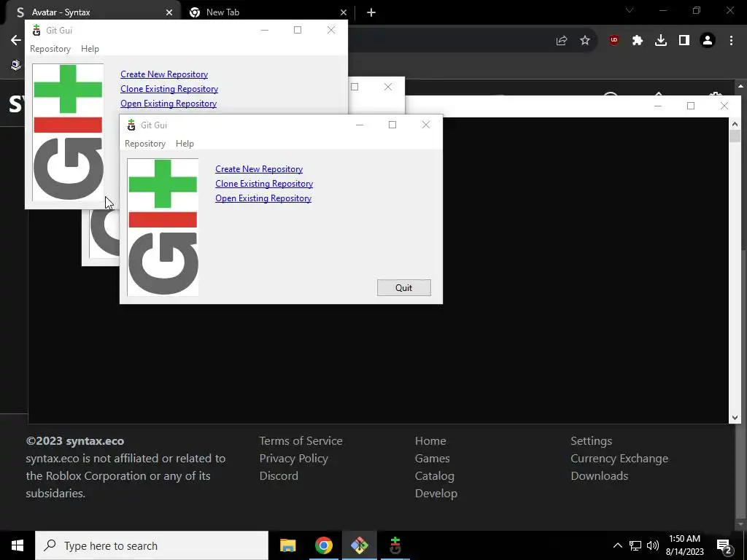The height and width of the screenshot is (560, 747).
Task: Click the taskbar search box
Action: click(x=152, y=545)
